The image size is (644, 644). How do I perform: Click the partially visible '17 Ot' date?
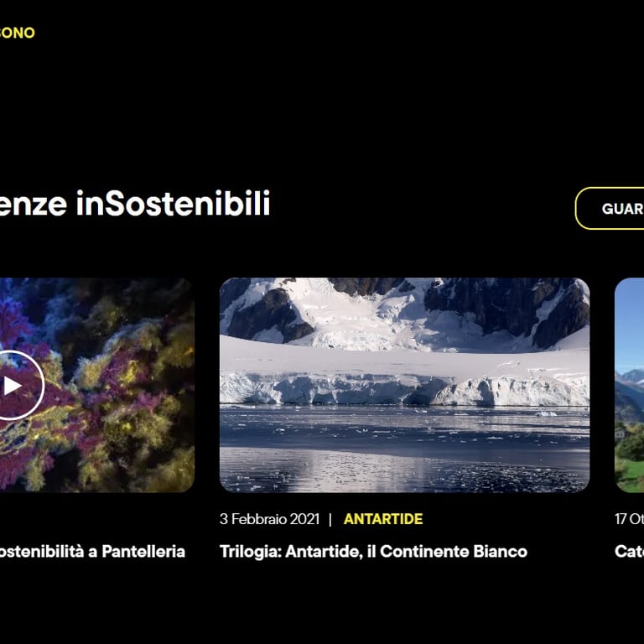coord(629,519)
